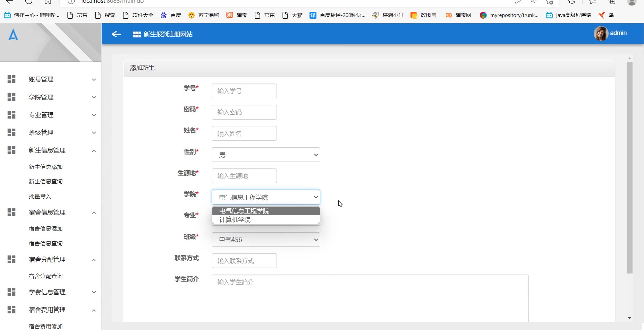Open the 班级 dropdown showing 电气456
Screen dimensions: 644x330
266,240
